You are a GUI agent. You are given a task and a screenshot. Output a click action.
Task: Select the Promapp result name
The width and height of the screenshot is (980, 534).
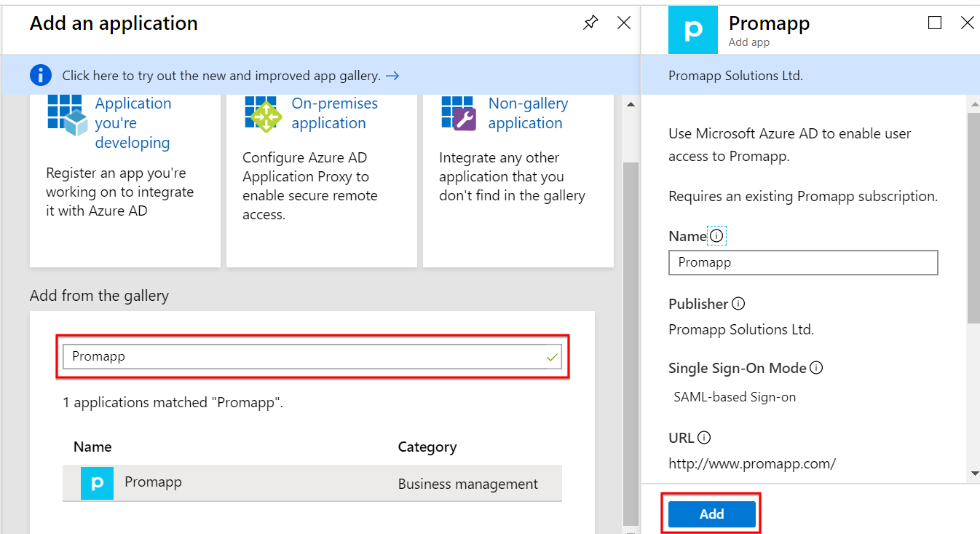153,482
